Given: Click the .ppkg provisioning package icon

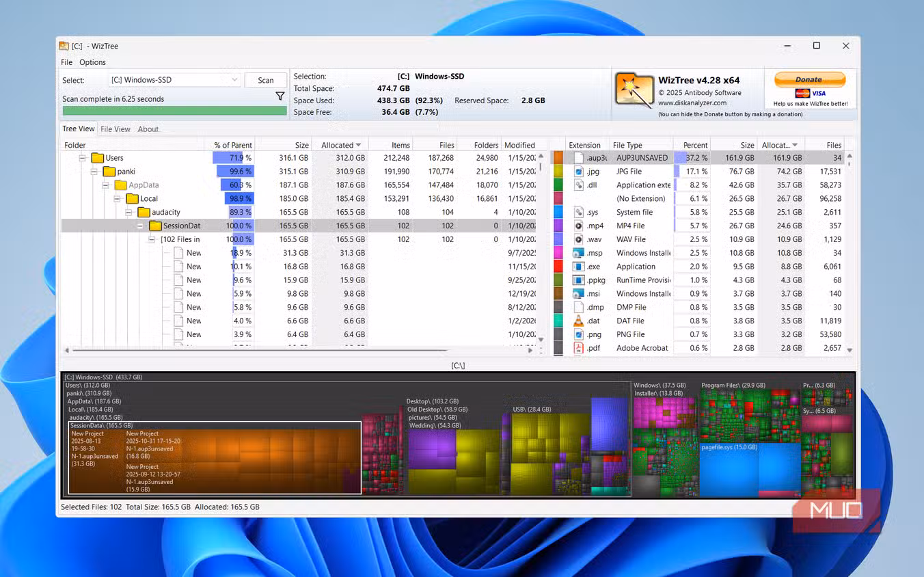Looking at the screenshot, I should coord(578,280).
